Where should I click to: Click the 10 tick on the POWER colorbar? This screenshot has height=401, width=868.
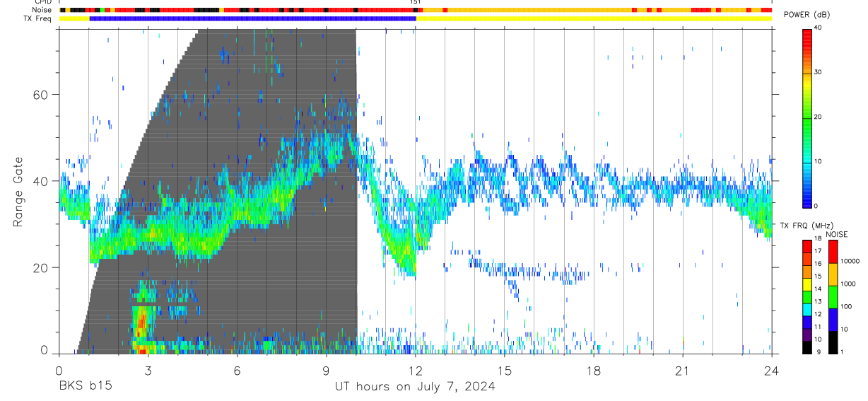point(817,162)
